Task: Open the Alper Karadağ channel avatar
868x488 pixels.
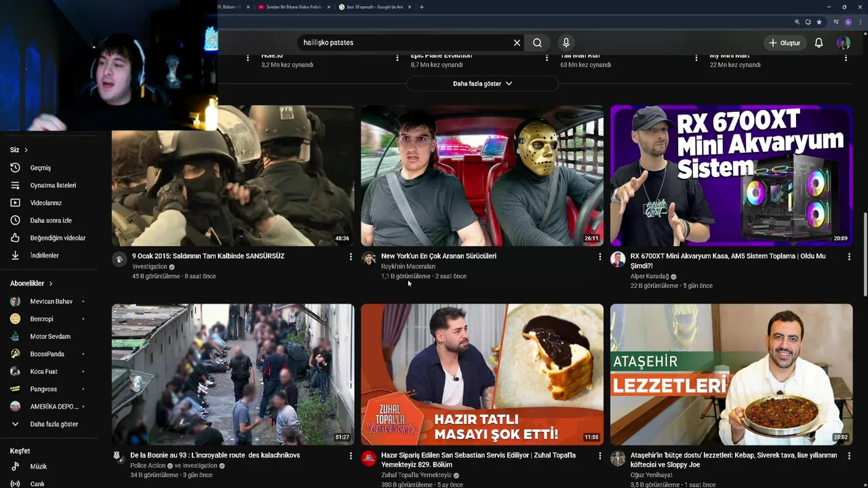Action: [618, 259]
